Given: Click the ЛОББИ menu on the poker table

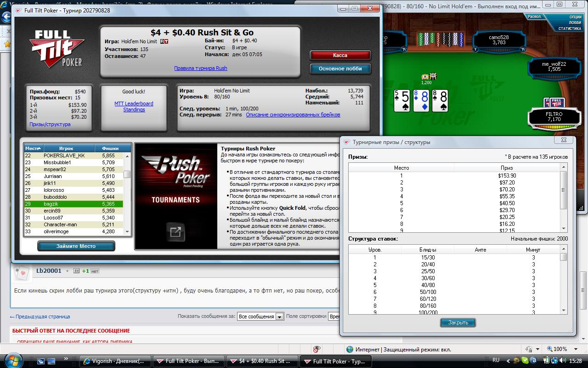Looking at the screenshot, I should [x=575, y=23].
